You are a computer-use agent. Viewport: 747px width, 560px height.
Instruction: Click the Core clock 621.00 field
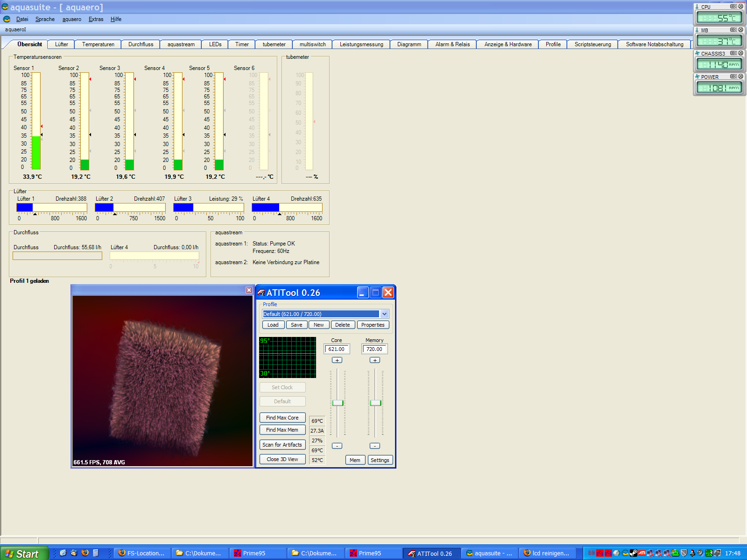tap(337, 349)
